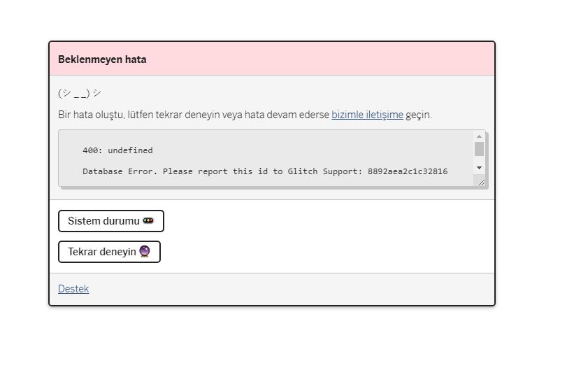Click the crystal ball icon on Tekrar deneyin

144,251
